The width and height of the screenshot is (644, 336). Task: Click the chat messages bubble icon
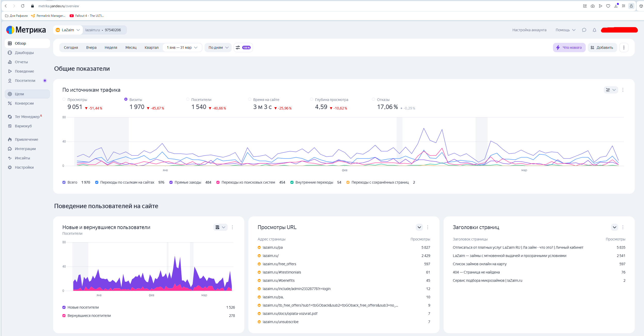[x=584, y=30]
